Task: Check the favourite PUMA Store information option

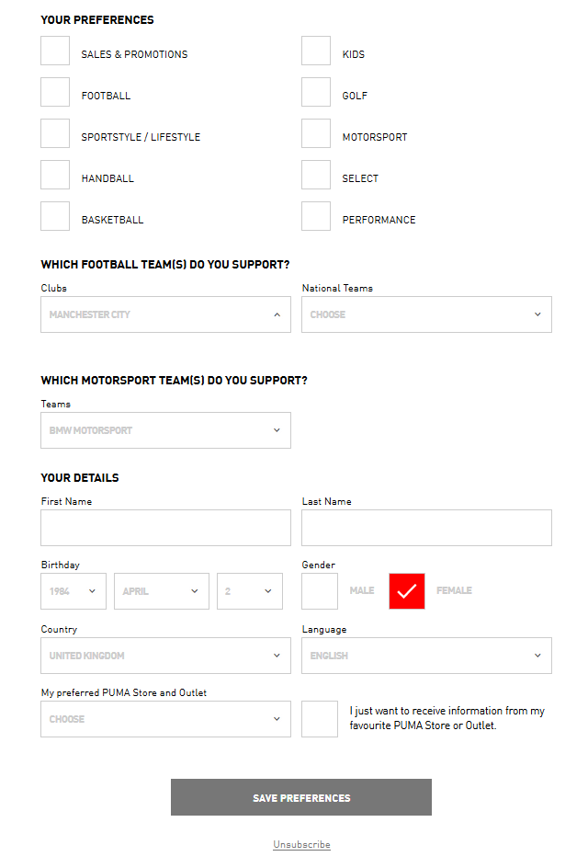Action: (x=319, y=719)
